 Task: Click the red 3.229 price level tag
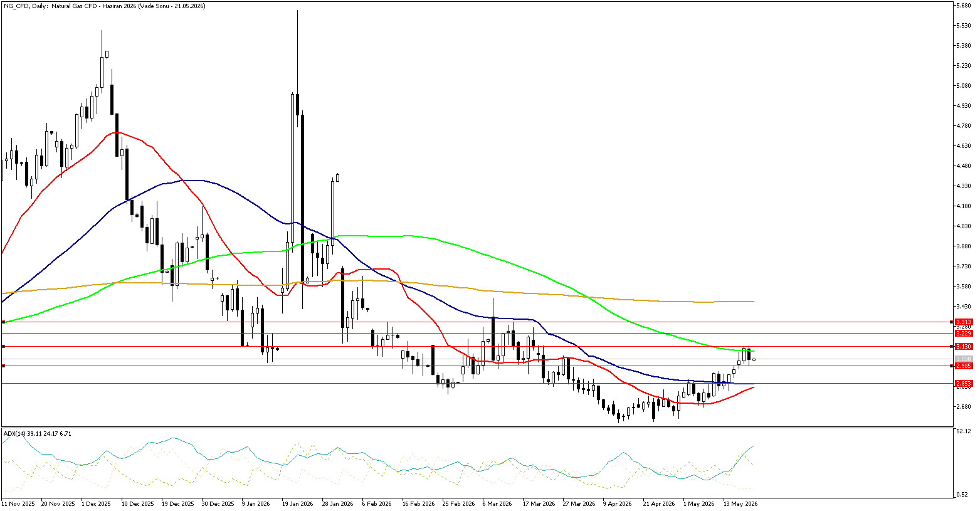coord(963,334)
